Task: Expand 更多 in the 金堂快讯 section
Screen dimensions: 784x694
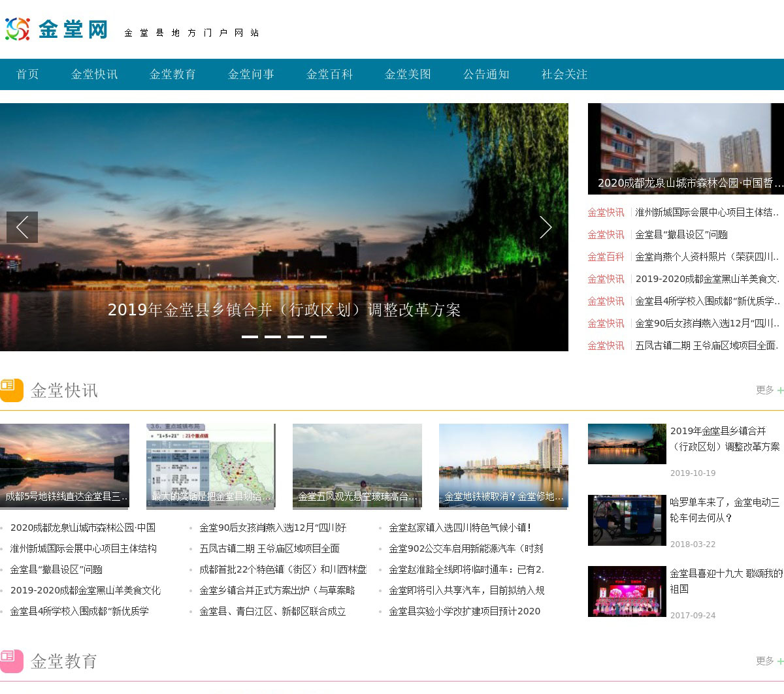Action: (768, 390)
